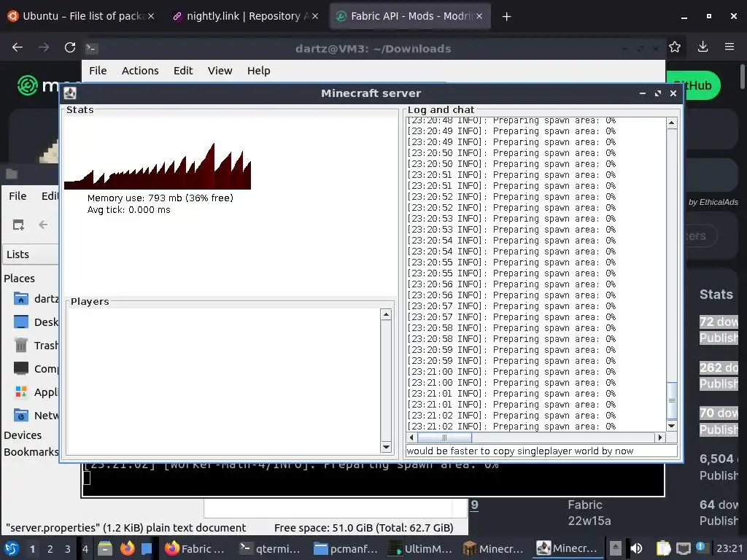
Task: Open the Lists side pane dropdown
Action: (x=31, y=254)
